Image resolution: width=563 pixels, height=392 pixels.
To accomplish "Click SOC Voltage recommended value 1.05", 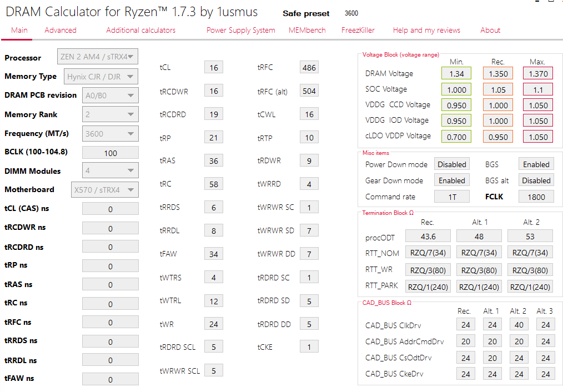I will click(x=498, y=89).
